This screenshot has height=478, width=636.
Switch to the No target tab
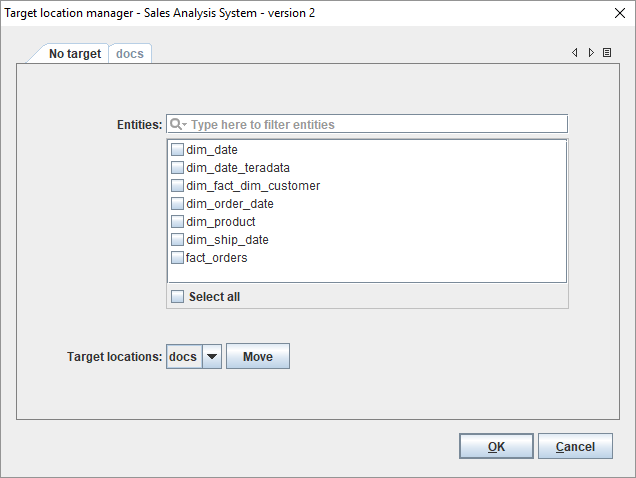pos(75,54)
